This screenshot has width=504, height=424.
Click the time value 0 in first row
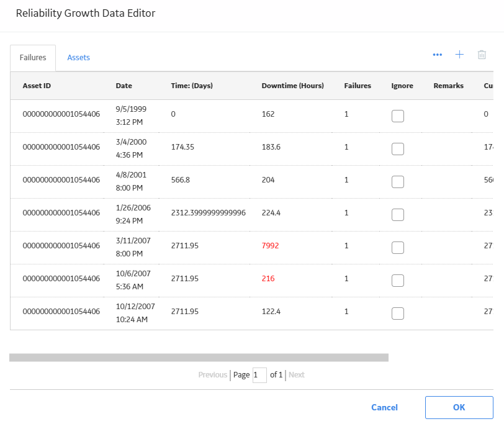[x=173, y=114]
